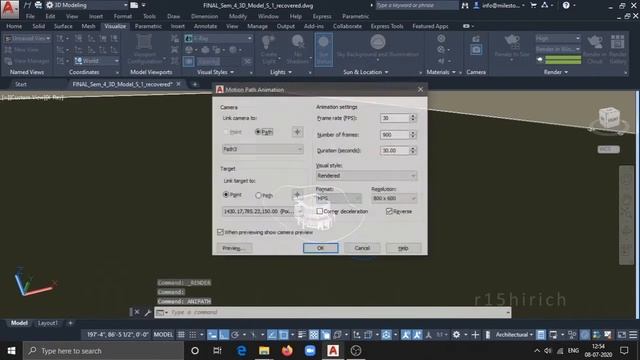
Task: Add a new drawing tab
Action: point(195,84)
